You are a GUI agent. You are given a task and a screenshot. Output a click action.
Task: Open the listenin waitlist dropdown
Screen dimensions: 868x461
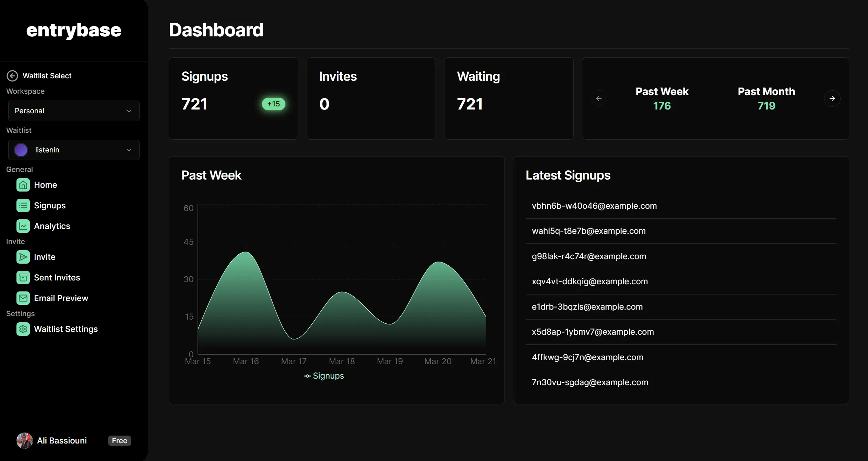click(x=74, y=150)
